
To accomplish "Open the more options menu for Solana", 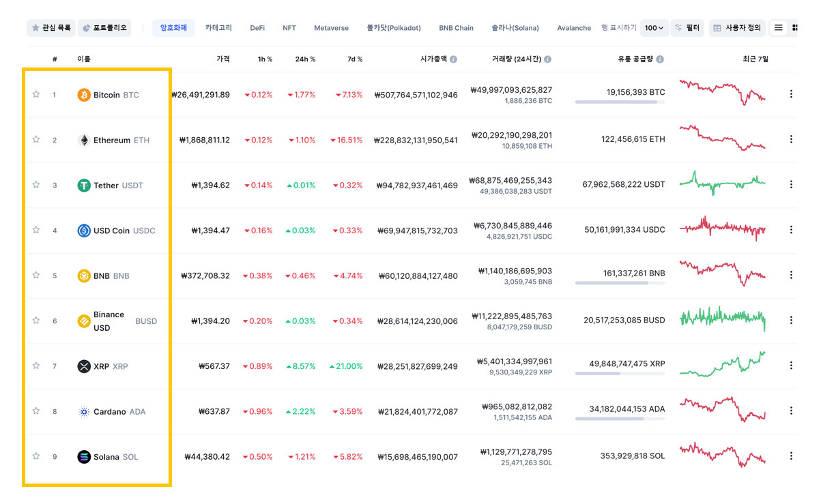I will pyautogui.click(x=791, y=456).
